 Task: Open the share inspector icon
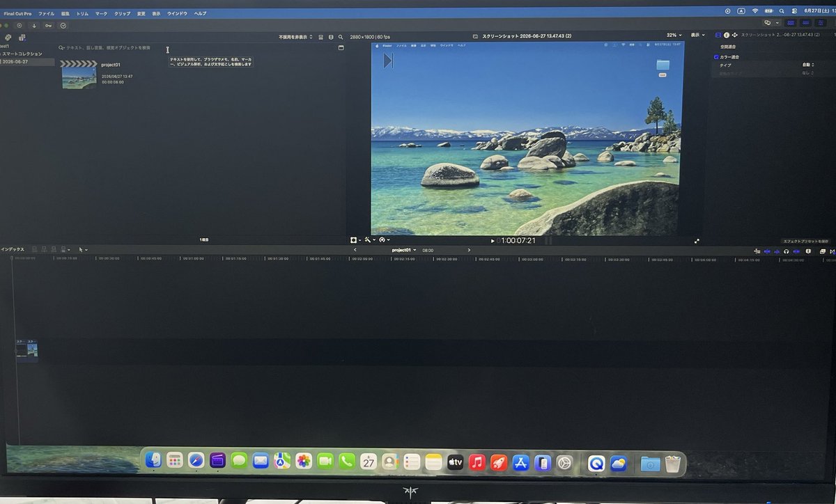point(735,35)
